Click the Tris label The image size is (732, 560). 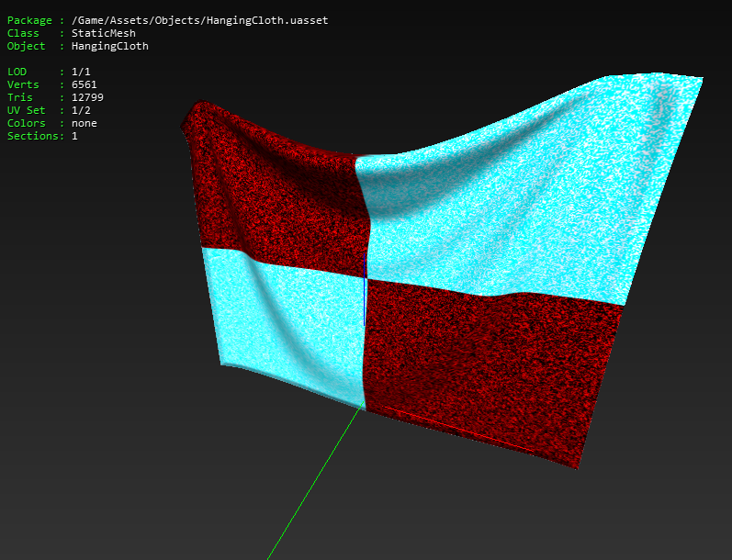(x=19, y=97)
